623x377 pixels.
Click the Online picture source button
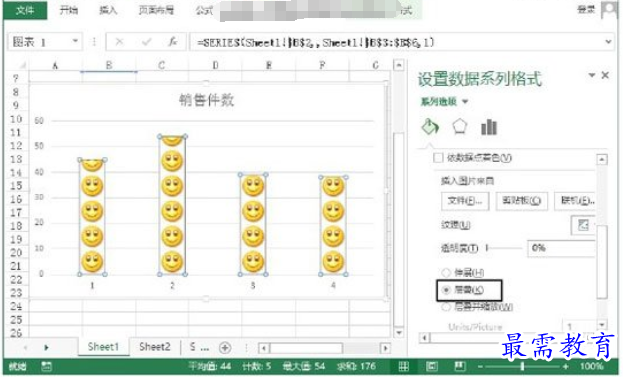pyautogui.click(x=576, y=201)
